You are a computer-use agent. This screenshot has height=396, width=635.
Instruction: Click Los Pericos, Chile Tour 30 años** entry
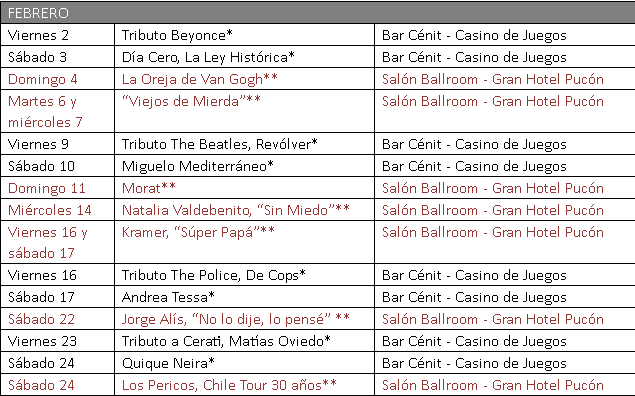[229, 385]
